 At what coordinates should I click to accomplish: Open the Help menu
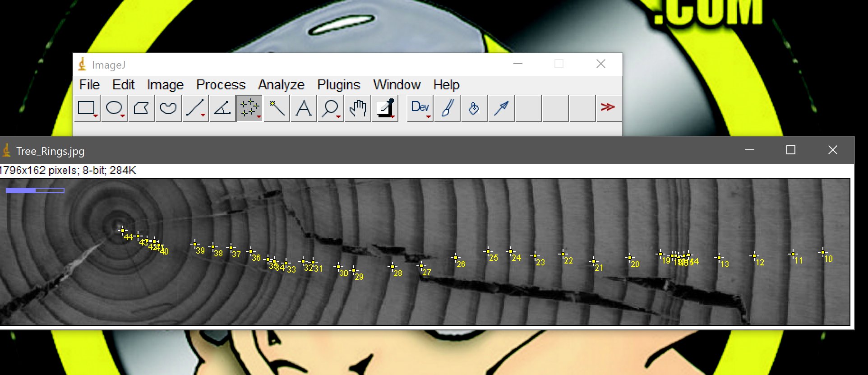[447, 85]
